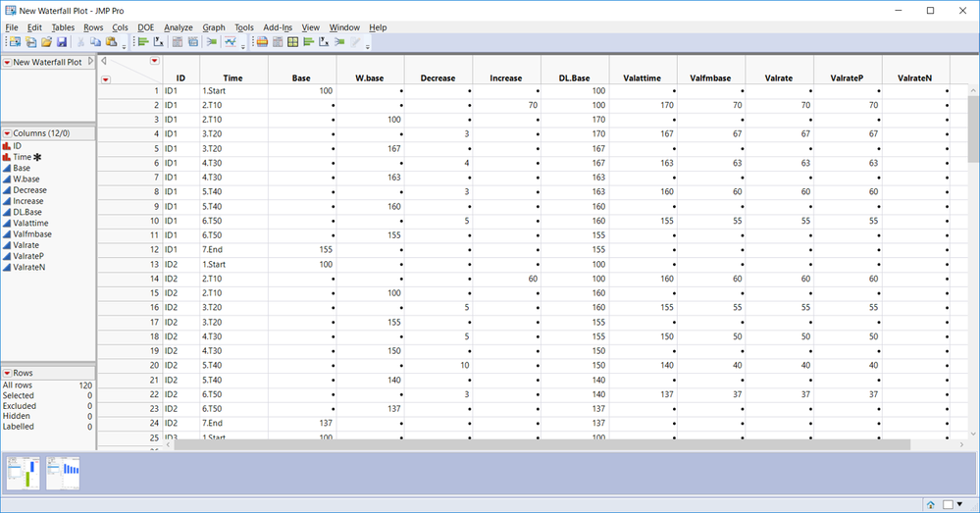Image resolution: width=980 pixels, height=513 pixels.
Task: Click the New Data Table toolbar icon
Action: (15, 42)
